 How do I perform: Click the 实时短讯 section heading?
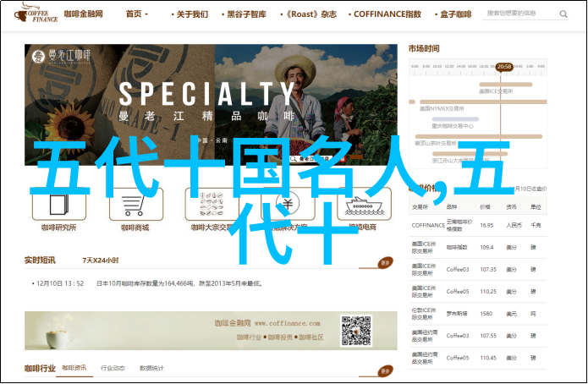click(x=40, y=261)
